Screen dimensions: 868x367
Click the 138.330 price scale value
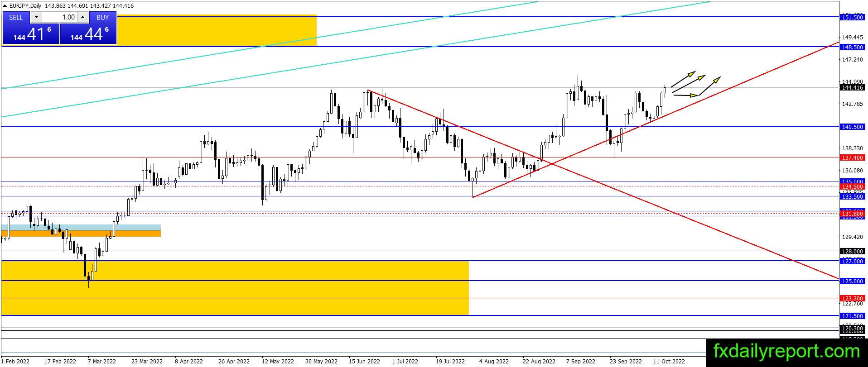[852, 148]
